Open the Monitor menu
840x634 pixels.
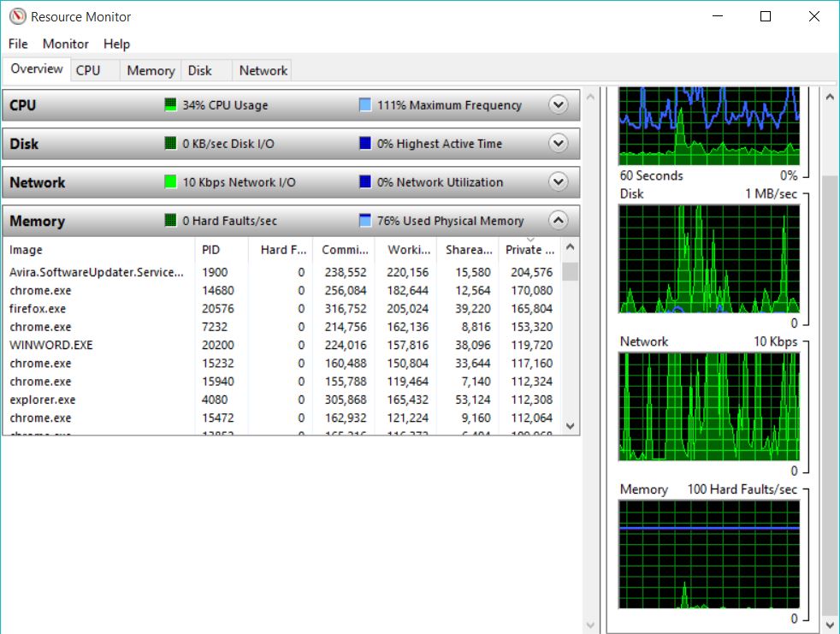[65, 44]
